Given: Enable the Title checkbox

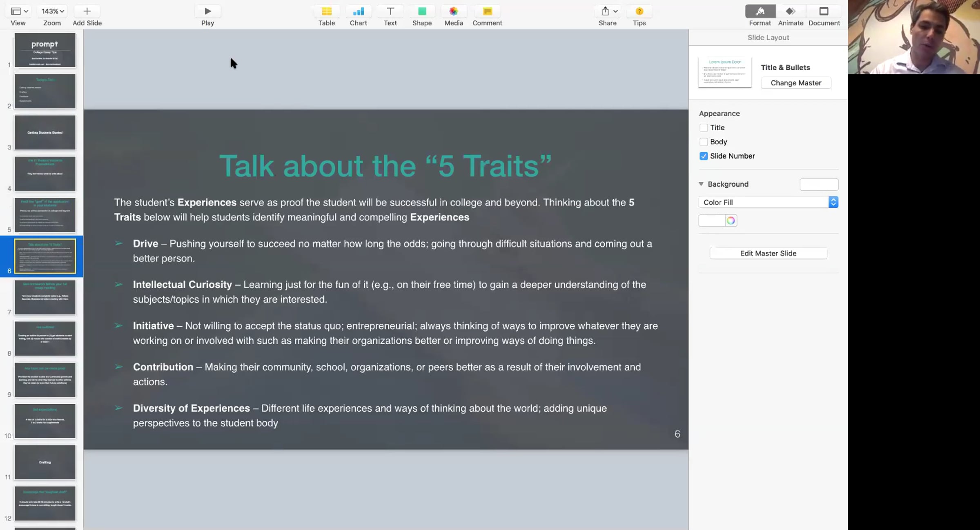Looking at the screenshot, I should click(x=703, y=128).
